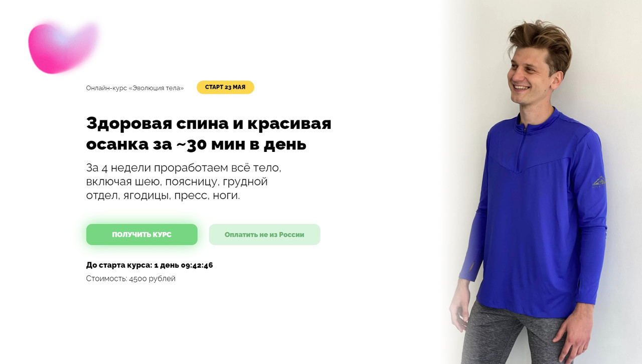This screenshot has height=364, width=642.
Task: Click the headline line «осанка за ~30 мин в день»
Action: coord(196,145)
